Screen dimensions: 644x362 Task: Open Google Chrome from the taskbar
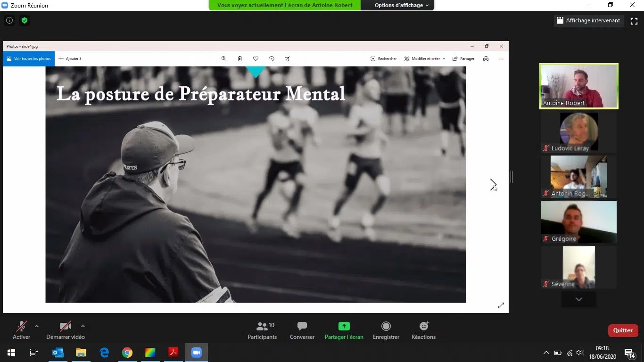coord(127,353)
